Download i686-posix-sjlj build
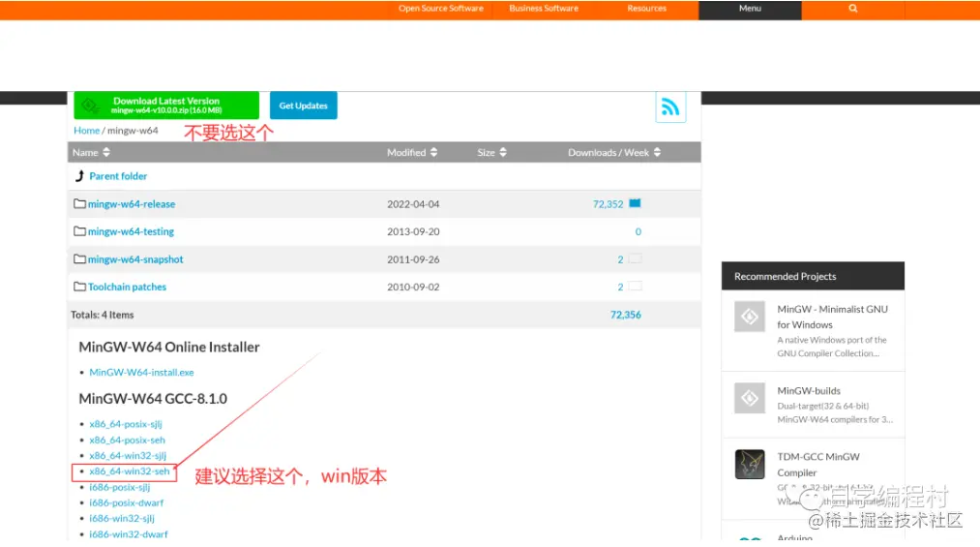The width and height of the screenshot is (980, 547). click(x=119, y=487)
